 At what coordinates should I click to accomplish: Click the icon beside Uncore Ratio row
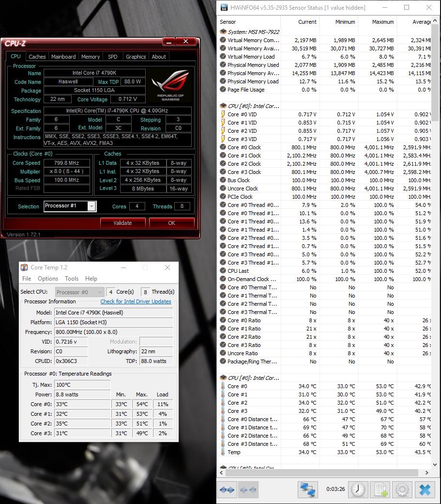coord(223,353)
